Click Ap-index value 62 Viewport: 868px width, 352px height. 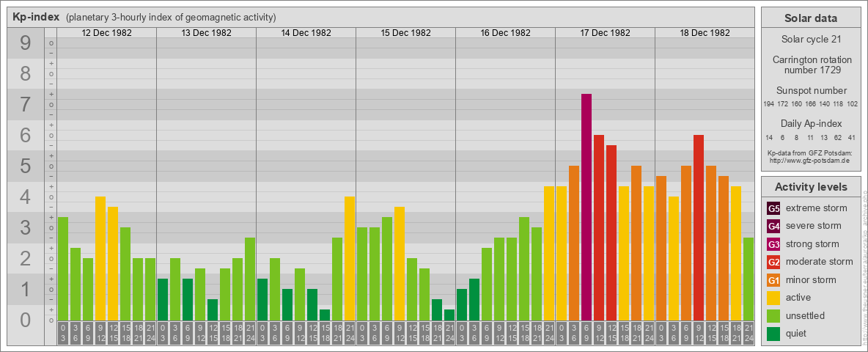pyautogui.click(x=838, y=137)
